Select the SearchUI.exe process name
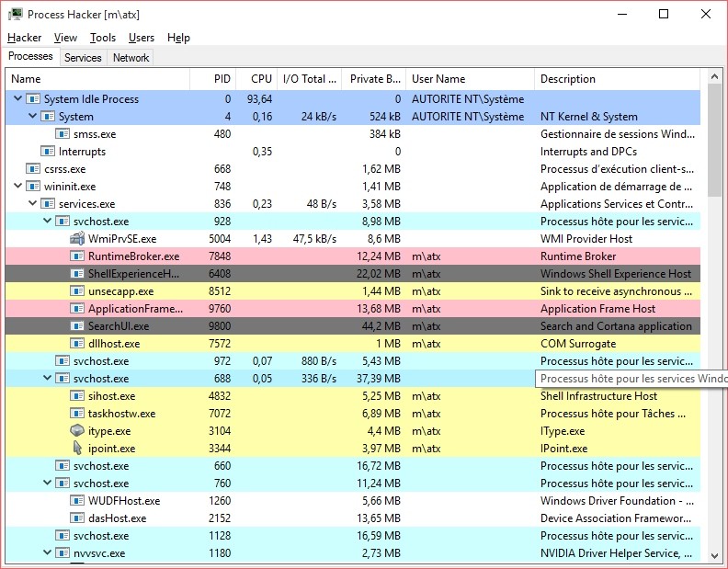Screen dimensions: 728x569 tap(119, 326)
